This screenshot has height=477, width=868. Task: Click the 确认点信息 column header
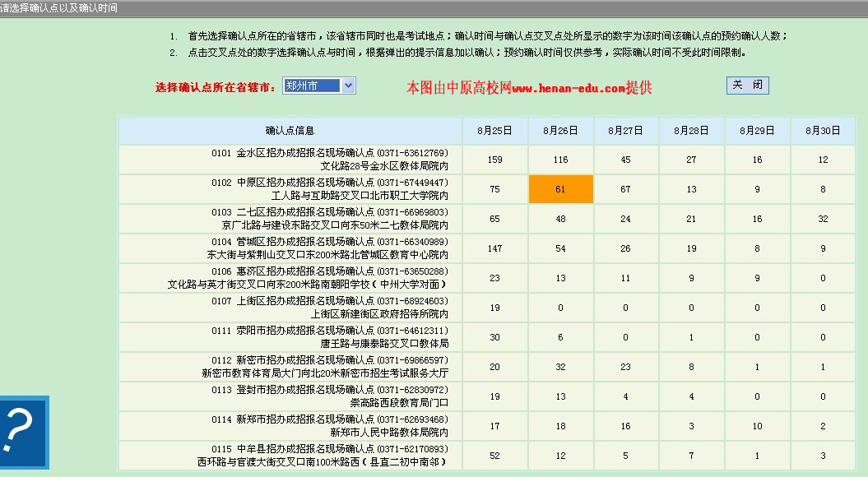pyautogui.click(x=290, y=130)
